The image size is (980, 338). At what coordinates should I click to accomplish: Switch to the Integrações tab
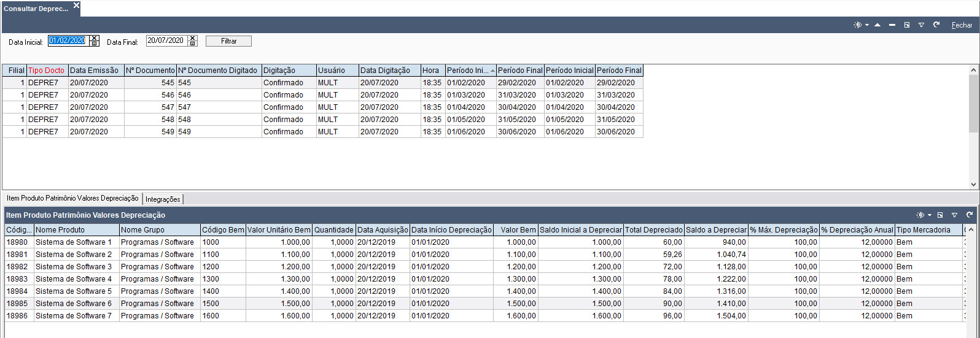(163, 199)
